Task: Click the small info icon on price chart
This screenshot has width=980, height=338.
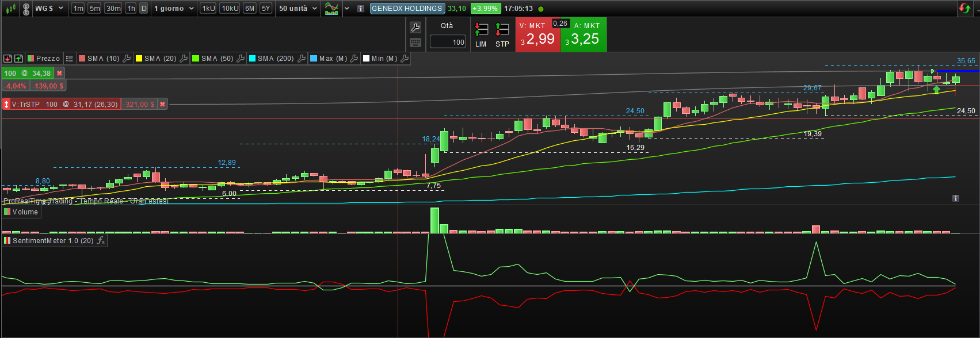Action: pyautogui.click(x=956, y=198)
